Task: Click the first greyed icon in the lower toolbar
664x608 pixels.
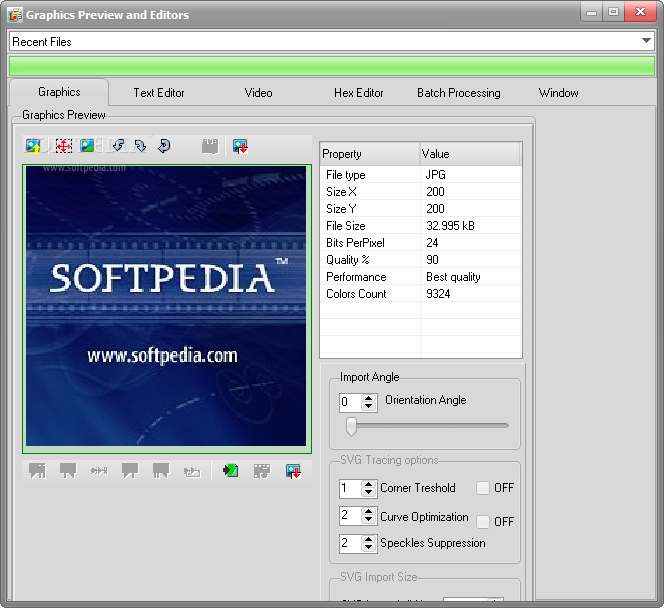Action: click(37, 471)
